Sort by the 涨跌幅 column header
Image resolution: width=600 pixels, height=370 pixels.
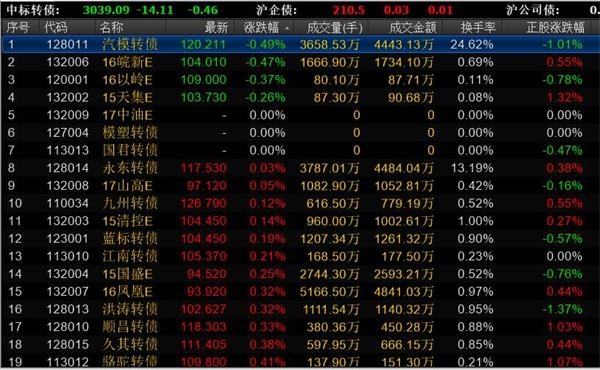tap(262, 27)
